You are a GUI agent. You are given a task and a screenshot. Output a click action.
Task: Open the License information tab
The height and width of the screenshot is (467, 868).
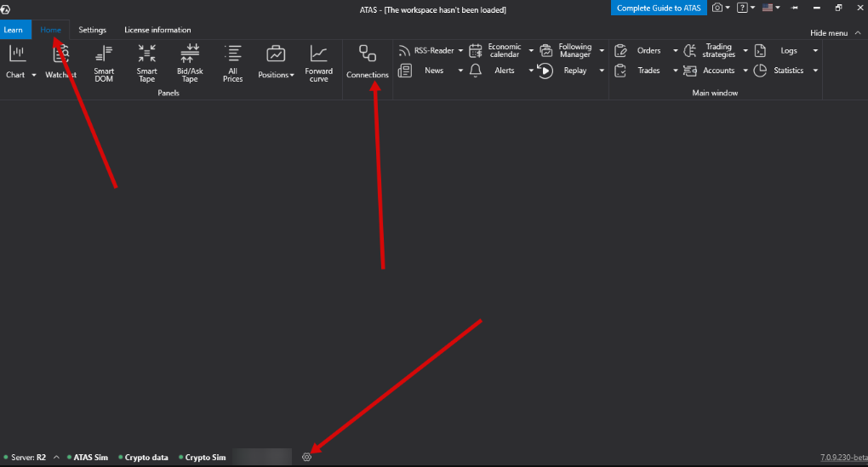[x=157, y=30]
